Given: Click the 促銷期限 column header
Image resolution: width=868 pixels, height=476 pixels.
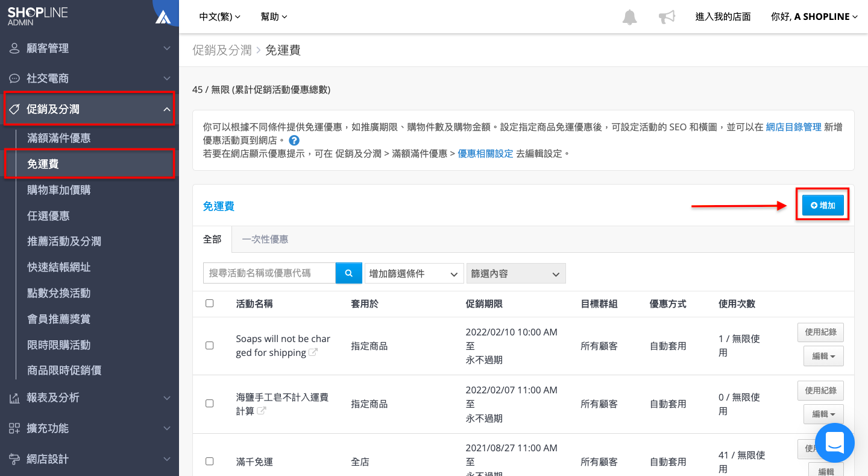Looking at the screenshot, I should pos(484,304).
